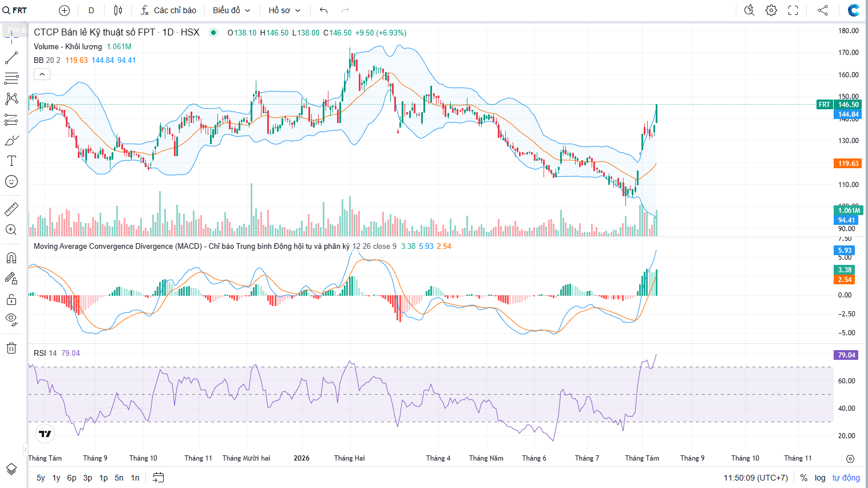Enter fullscreen mode

click(x=793, y=10)
